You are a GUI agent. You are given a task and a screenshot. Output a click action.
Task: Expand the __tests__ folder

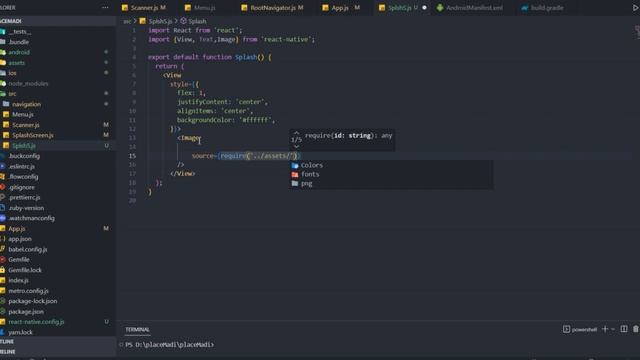(x=20, y=31)
